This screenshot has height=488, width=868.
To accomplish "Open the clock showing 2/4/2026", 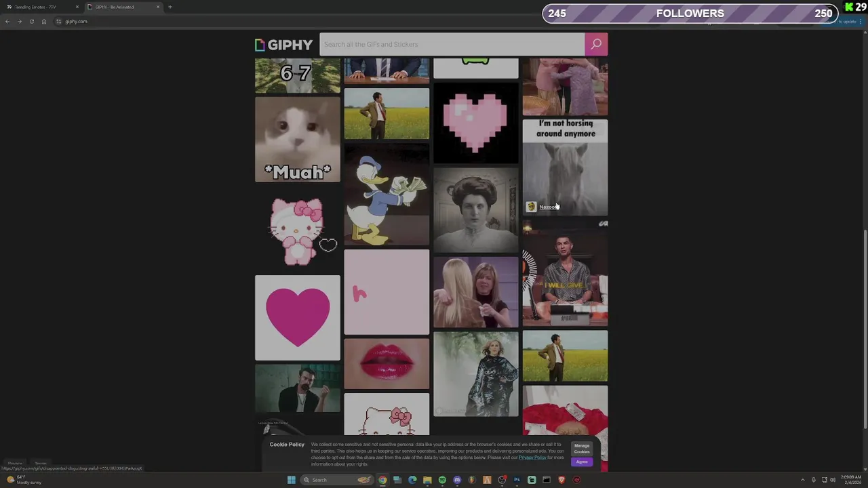I will coord(851,480).
